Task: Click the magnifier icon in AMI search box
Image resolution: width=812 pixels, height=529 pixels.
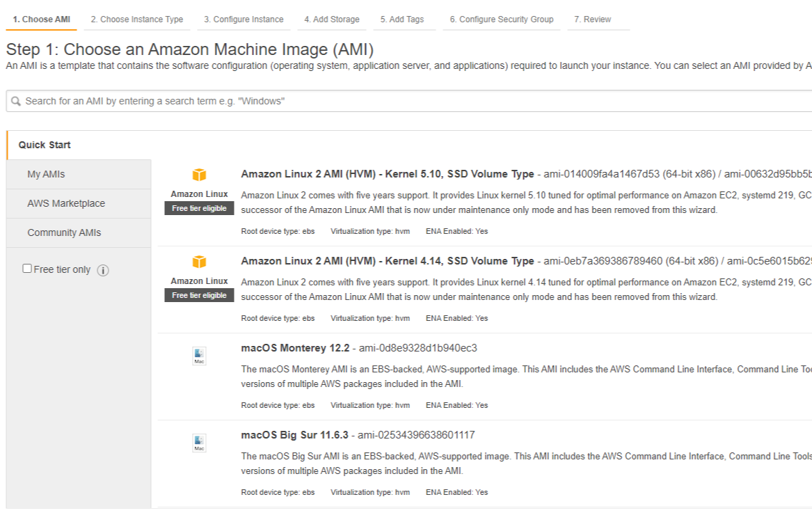Action: pyautogui.click(x=16, y=101)
